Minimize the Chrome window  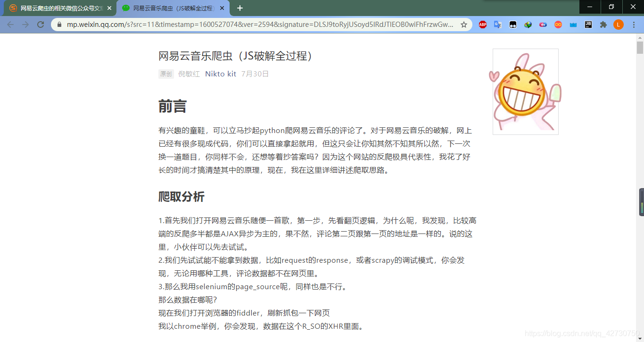coord(590,7)
